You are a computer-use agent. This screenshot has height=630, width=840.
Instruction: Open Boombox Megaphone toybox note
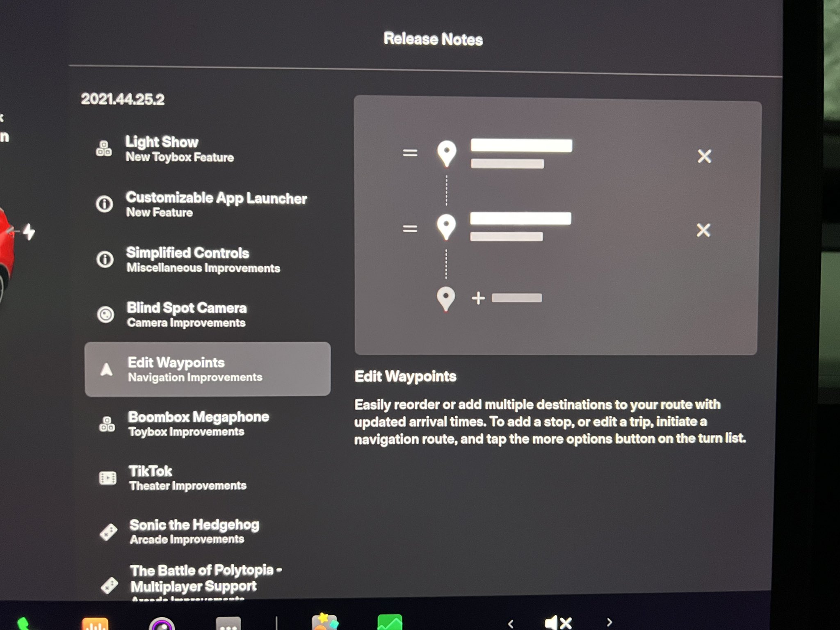(x=198, y=423)
